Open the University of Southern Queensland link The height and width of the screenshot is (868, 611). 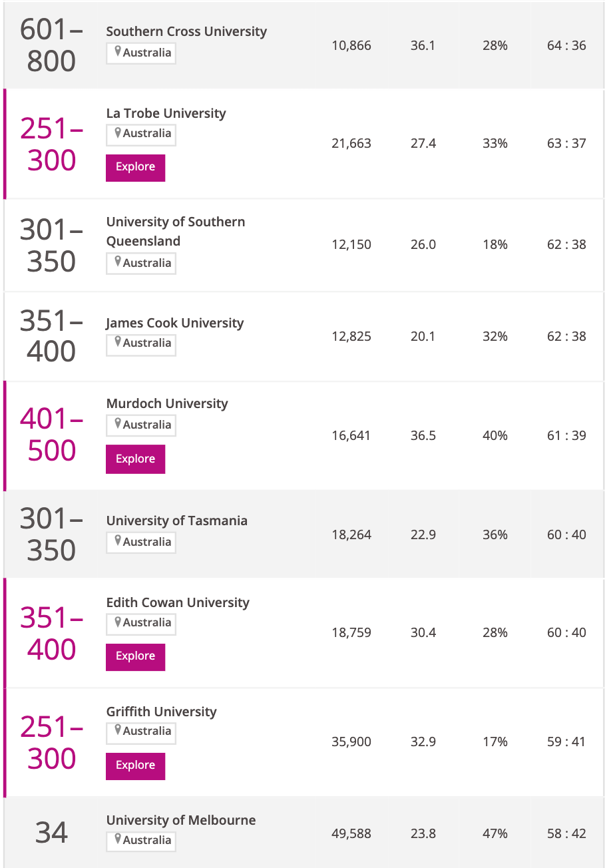coord(176,231)
